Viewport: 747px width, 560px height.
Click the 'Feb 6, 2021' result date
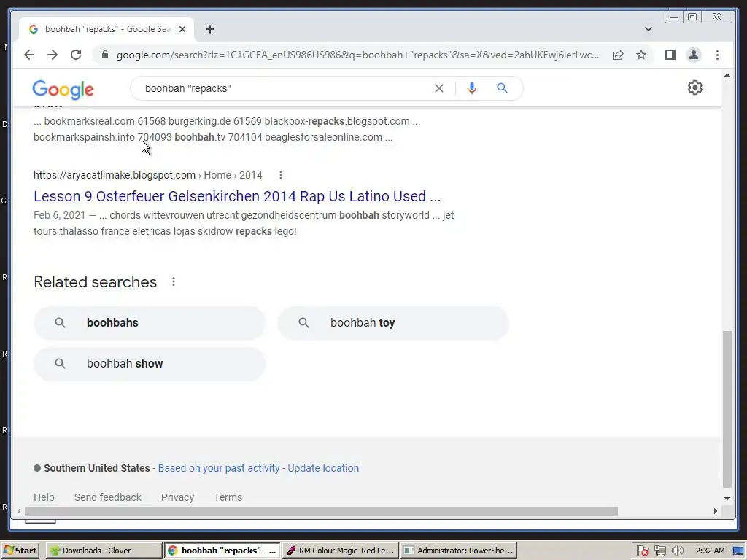(x=60, y=215)
